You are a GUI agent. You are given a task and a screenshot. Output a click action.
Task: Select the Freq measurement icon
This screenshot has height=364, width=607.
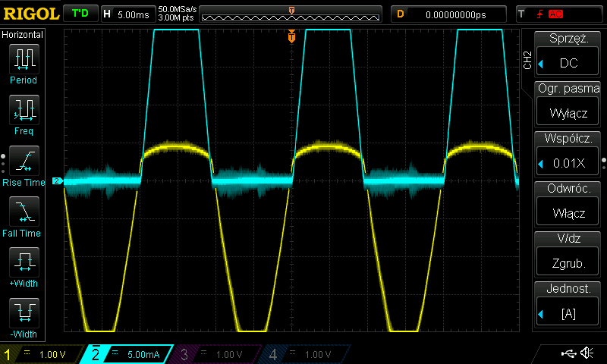tap(24, 109)
